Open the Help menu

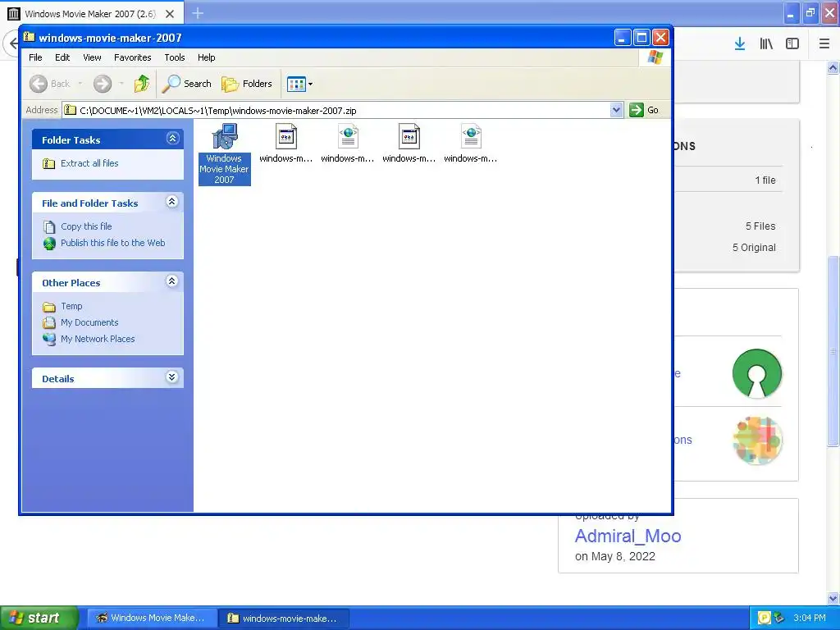206,57
